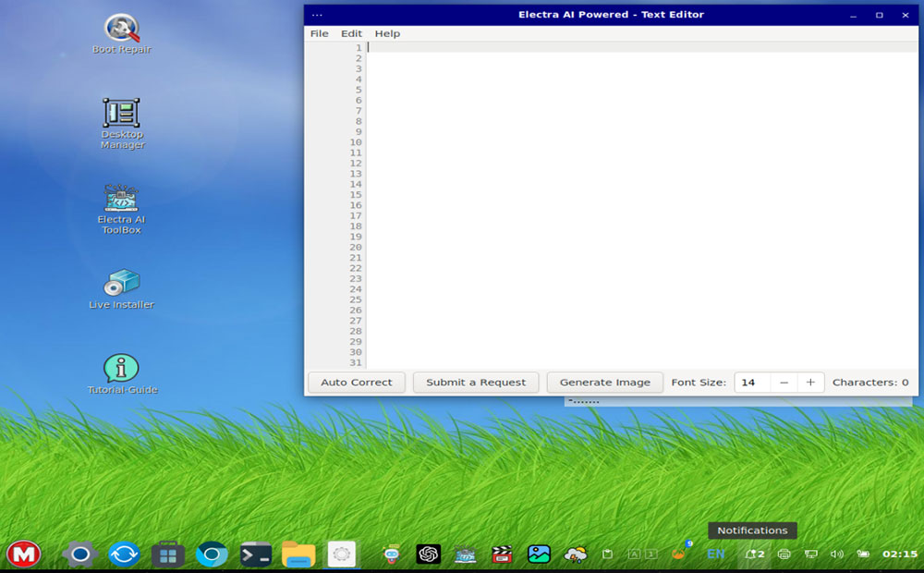
Task: Open the Help menu
Action: click(387, 33)
